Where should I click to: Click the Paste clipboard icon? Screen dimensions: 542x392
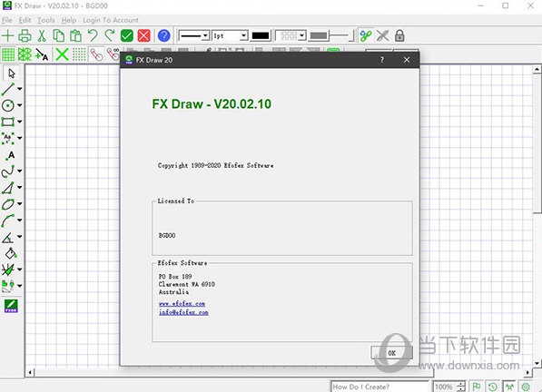point(75,35)
